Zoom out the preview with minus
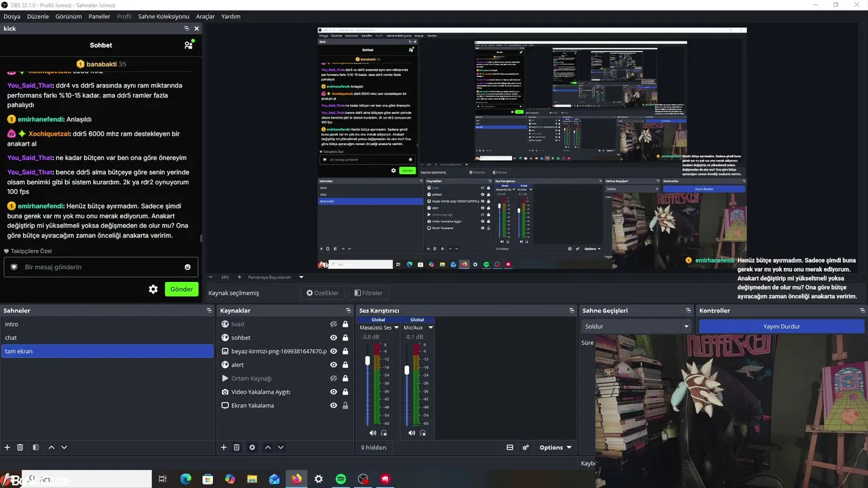The height and width of the screenshot is (488, 868). coord(210,277)
